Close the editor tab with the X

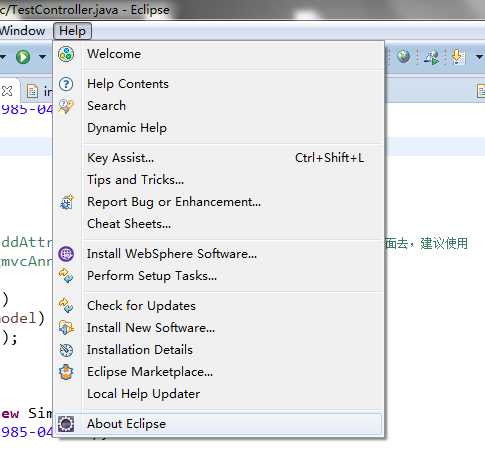point(7,91)
